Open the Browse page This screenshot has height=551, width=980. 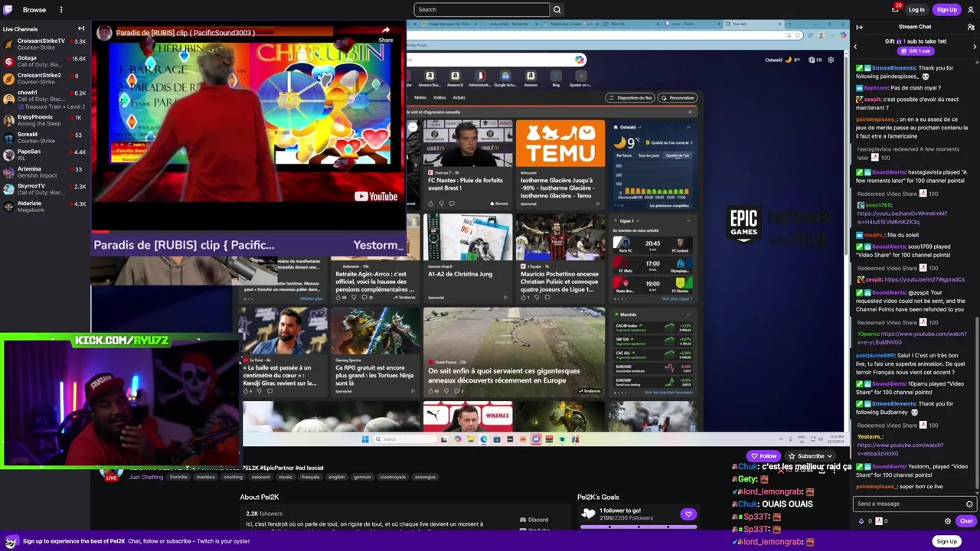(x=34, y=10)
